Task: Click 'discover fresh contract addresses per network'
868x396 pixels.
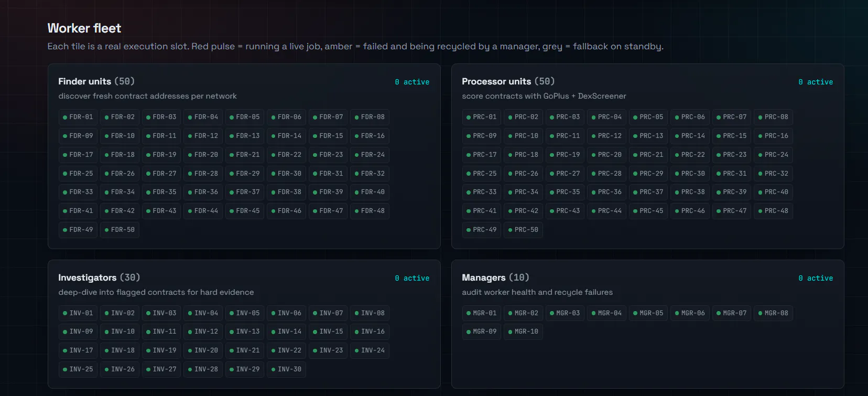Action: (x=147, y=96)
